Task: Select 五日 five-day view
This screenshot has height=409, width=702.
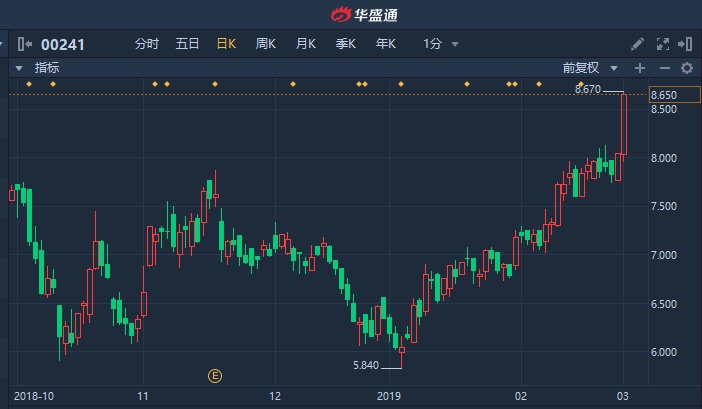Action: click(x=187, y=44)
